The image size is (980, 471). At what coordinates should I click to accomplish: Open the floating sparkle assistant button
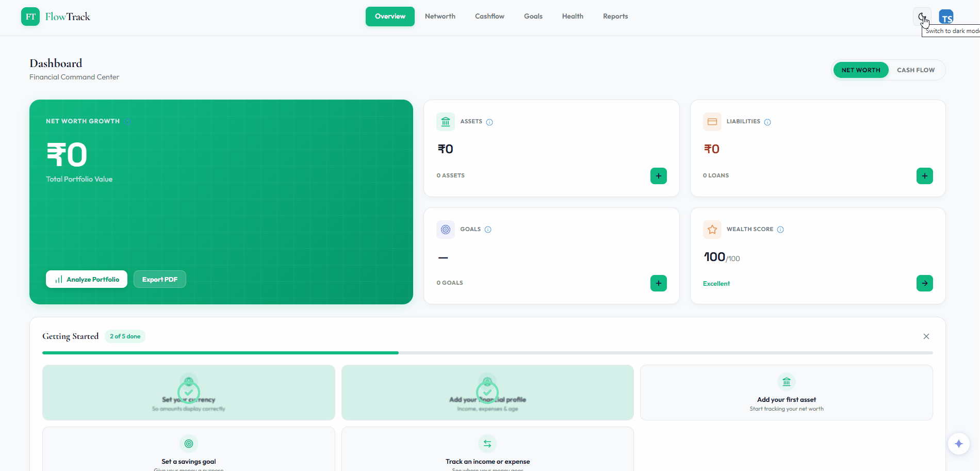tap(959, 444)
